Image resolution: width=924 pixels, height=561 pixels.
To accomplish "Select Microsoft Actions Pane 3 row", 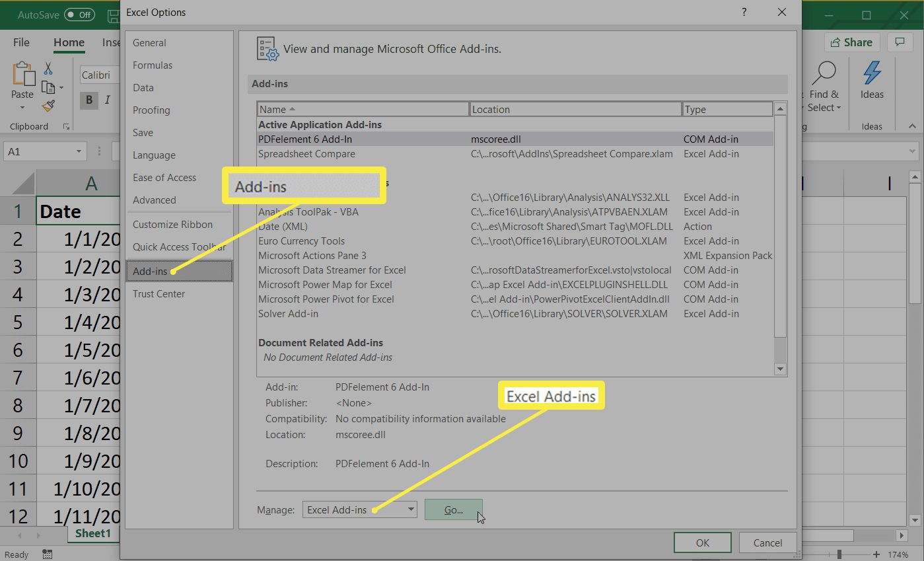I will [515, 256].
